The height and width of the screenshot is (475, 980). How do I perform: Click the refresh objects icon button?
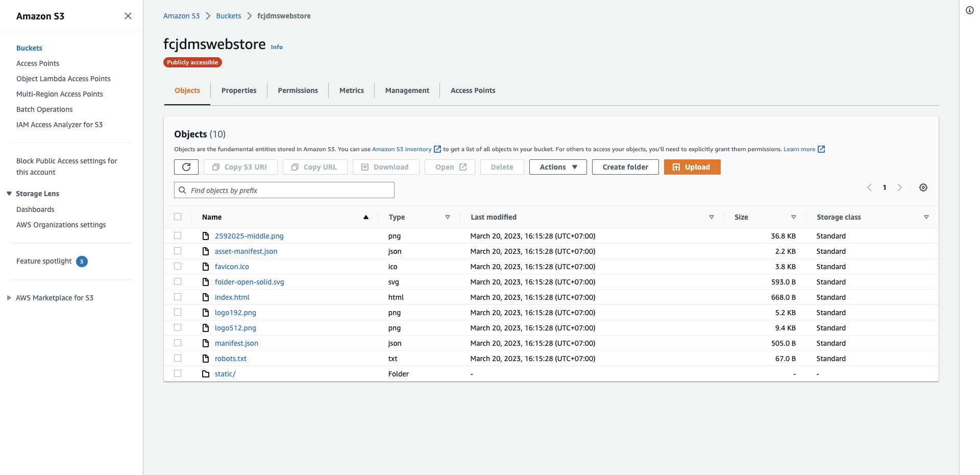click(186, 167)
